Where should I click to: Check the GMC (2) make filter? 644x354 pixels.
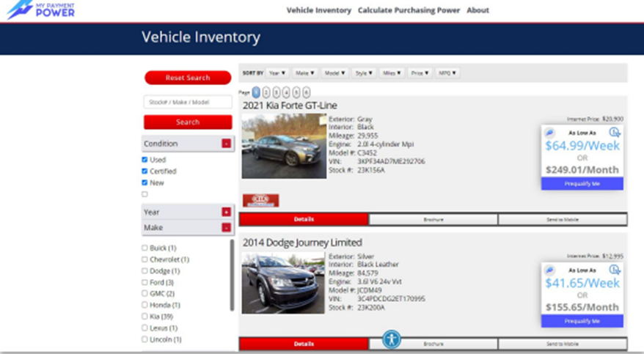click(144, 293)
